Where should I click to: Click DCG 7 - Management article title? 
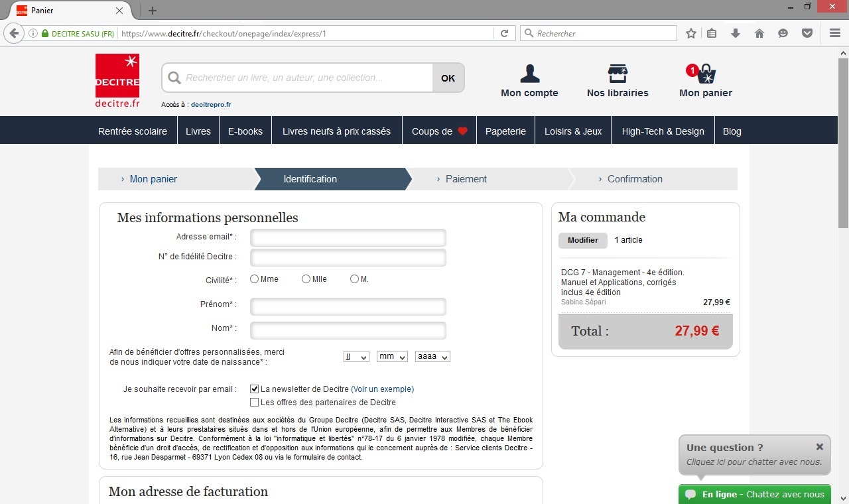tap(623, 282)
